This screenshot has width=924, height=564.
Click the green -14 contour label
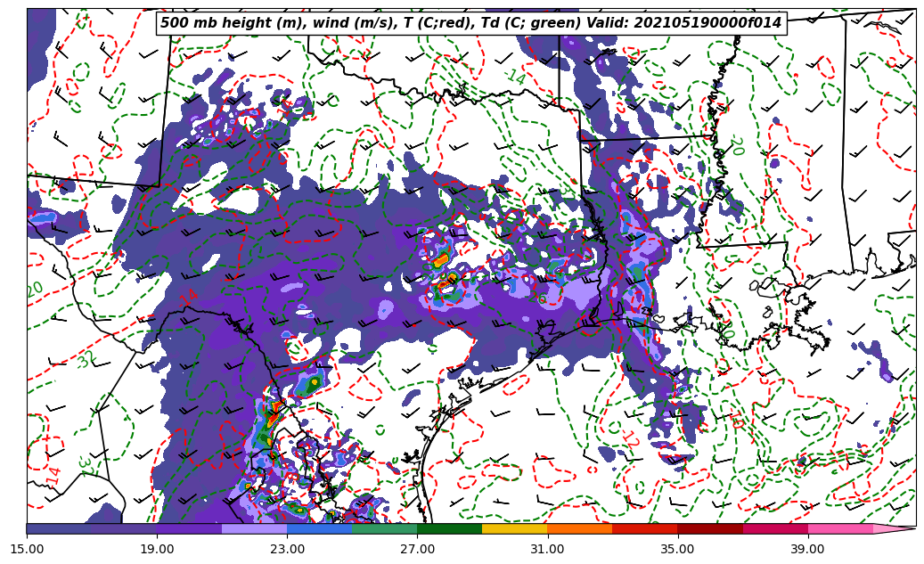click(514, 78)
